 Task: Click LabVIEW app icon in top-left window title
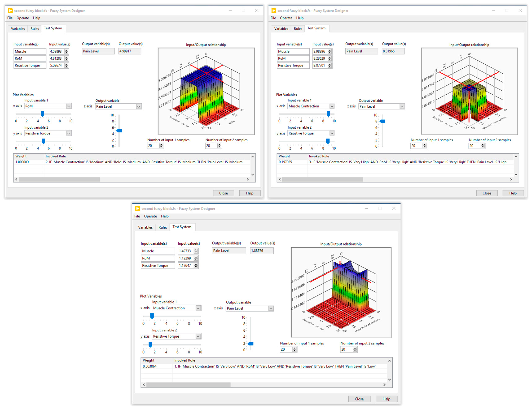[10, 11]
